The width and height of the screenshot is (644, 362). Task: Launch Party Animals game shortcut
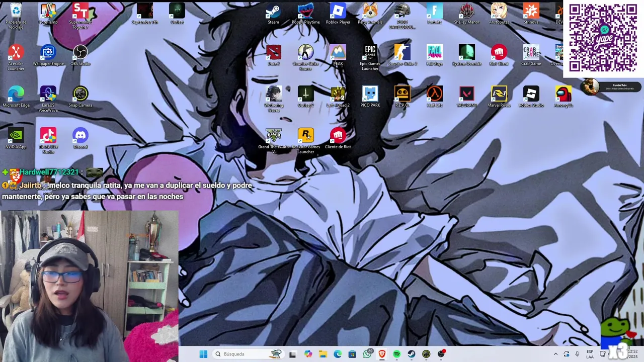pyautogui.click(x=370, y=14)
